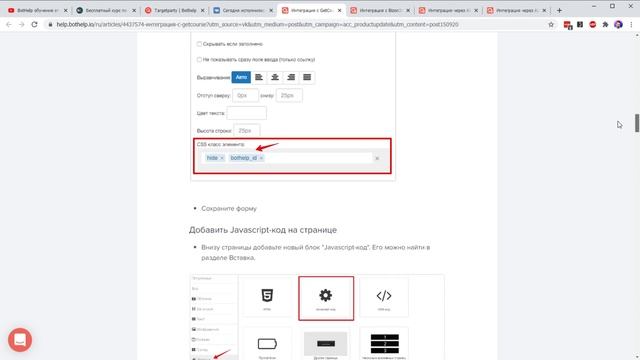Choose the empty button-shaped block

pos(267,345)
